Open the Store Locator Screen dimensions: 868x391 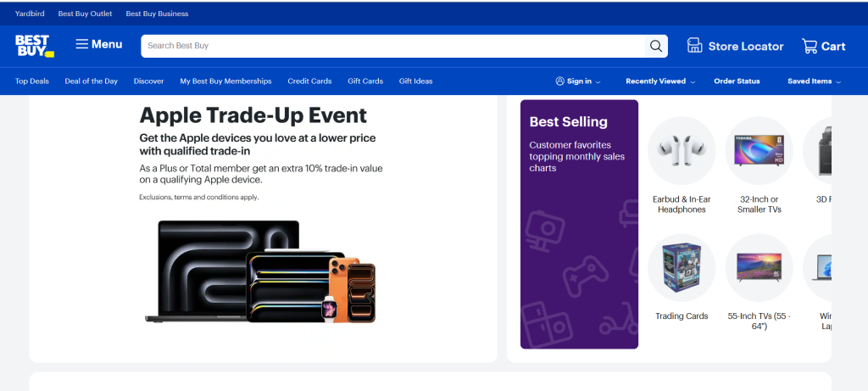pyautogui.click(x=735, y=47)
